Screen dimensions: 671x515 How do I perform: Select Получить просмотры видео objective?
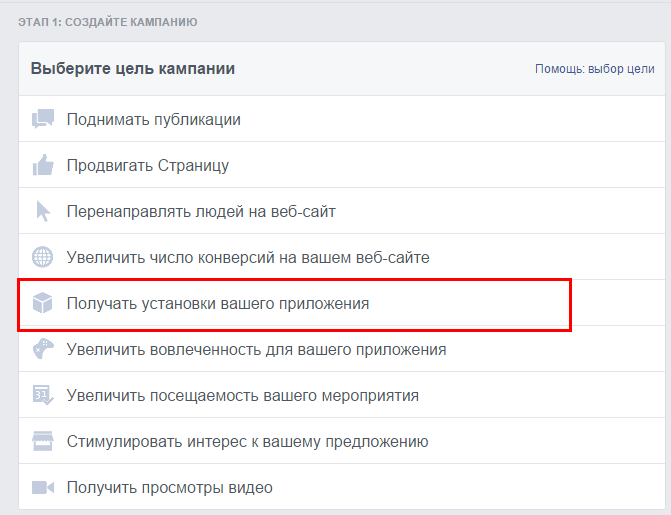point(341,487)
